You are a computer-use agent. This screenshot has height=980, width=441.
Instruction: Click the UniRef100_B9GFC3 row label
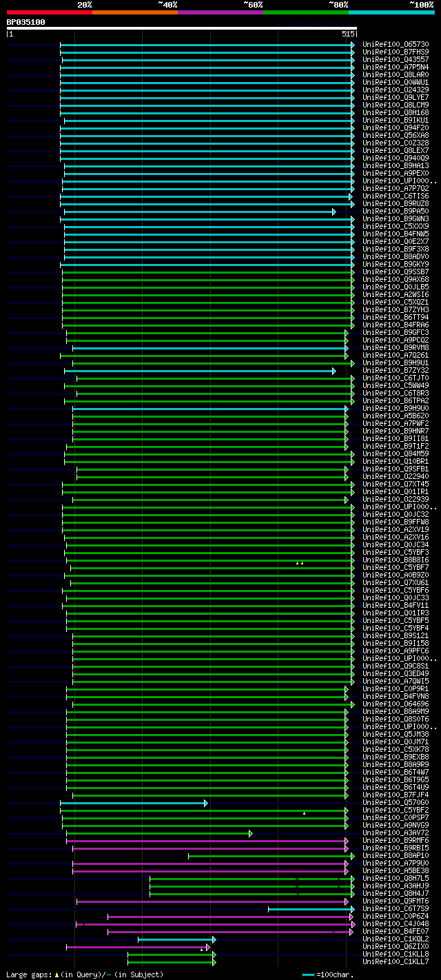tap(396, 333)
